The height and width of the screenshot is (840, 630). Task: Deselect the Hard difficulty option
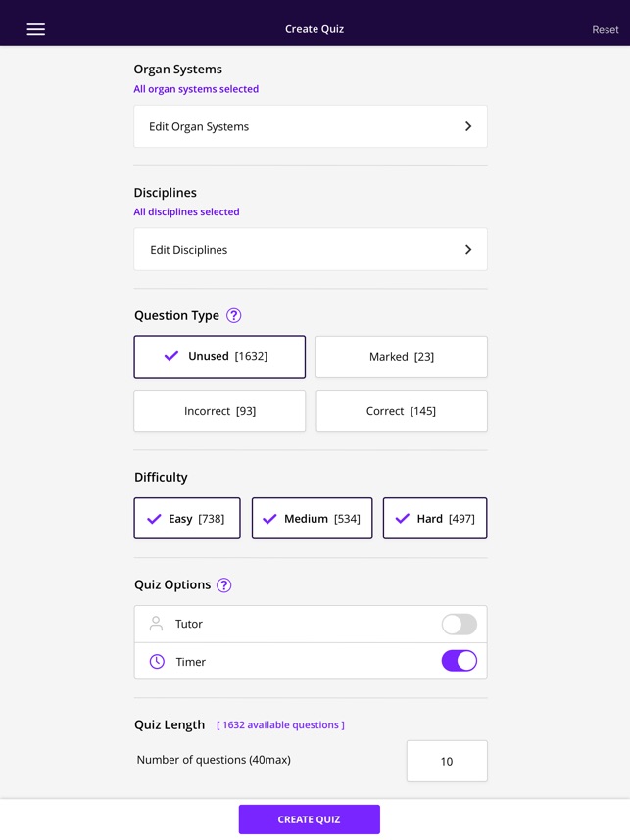click(x=434, y=518)
